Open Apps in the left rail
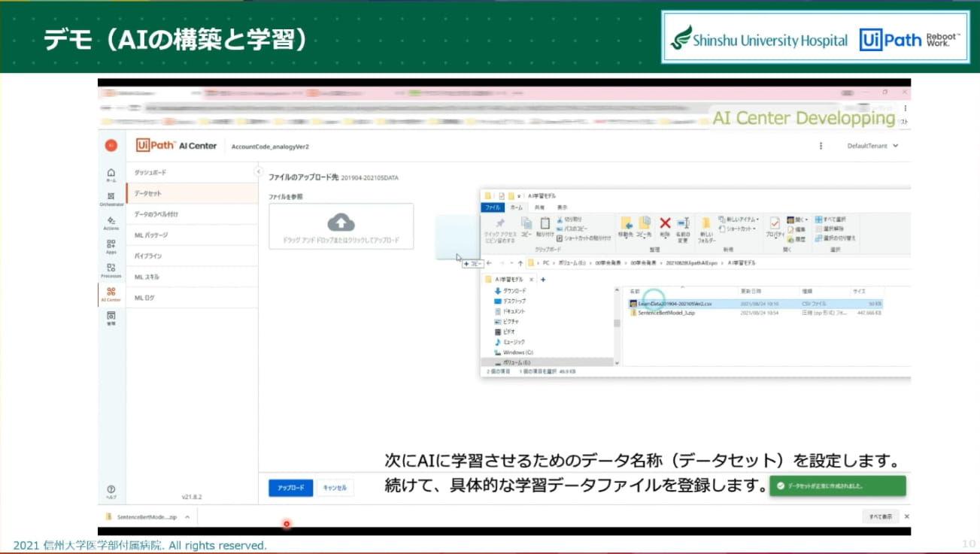 click(111, 247)
